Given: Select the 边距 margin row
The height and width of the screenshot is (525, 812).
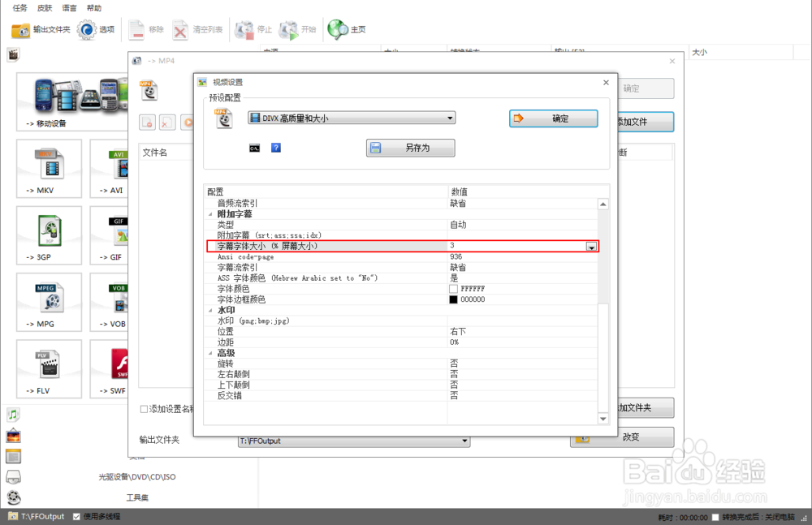Looking at the screenshot, I should click(401, 342).
